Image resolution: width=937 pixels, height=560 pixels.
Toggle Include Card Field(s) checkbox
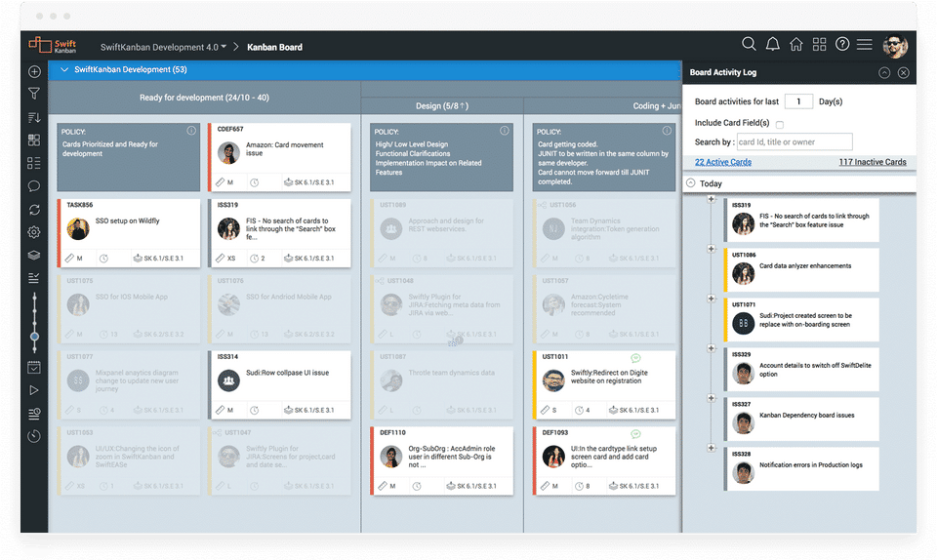click(779, 125)
